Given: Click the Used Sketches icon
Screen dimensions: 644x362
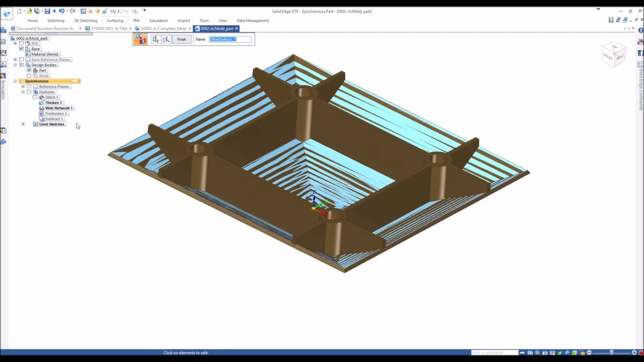Looking at the screenshot, I should point(35,124).
